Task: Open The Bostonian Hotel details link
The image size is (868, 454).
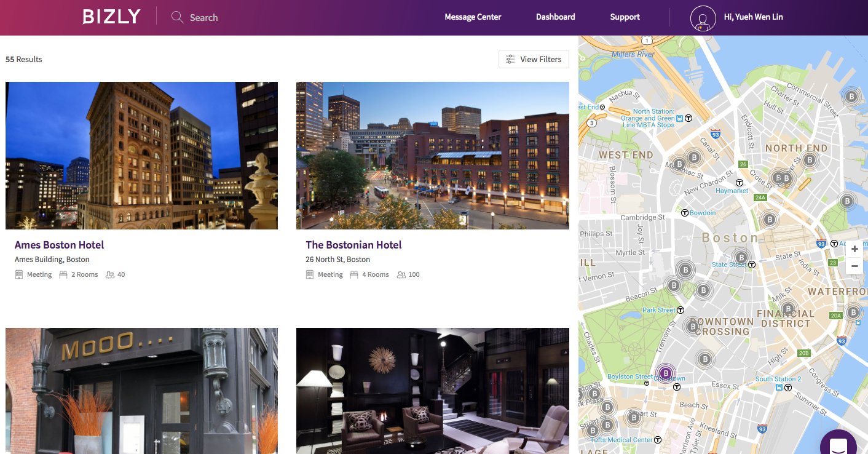Action: (x=353, y=244)
